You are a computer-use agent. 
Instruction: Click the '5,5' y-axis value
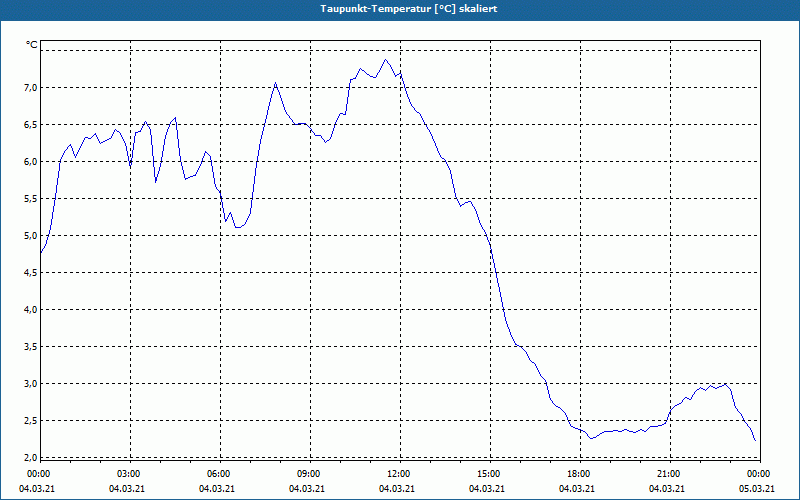[31, 198]
